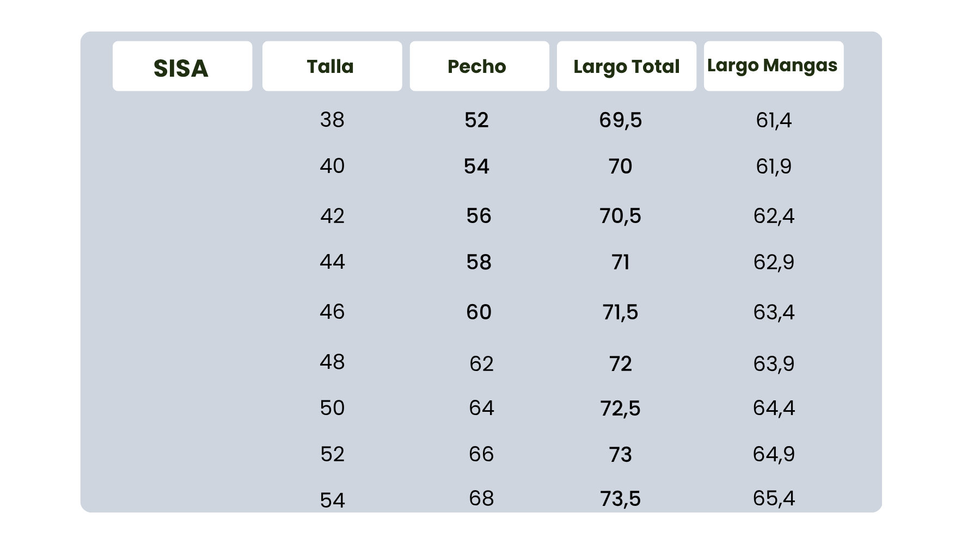This screenshot has width=980, height=544.
Task: Select Largo Total value 71
Action: tap(621, 263)
